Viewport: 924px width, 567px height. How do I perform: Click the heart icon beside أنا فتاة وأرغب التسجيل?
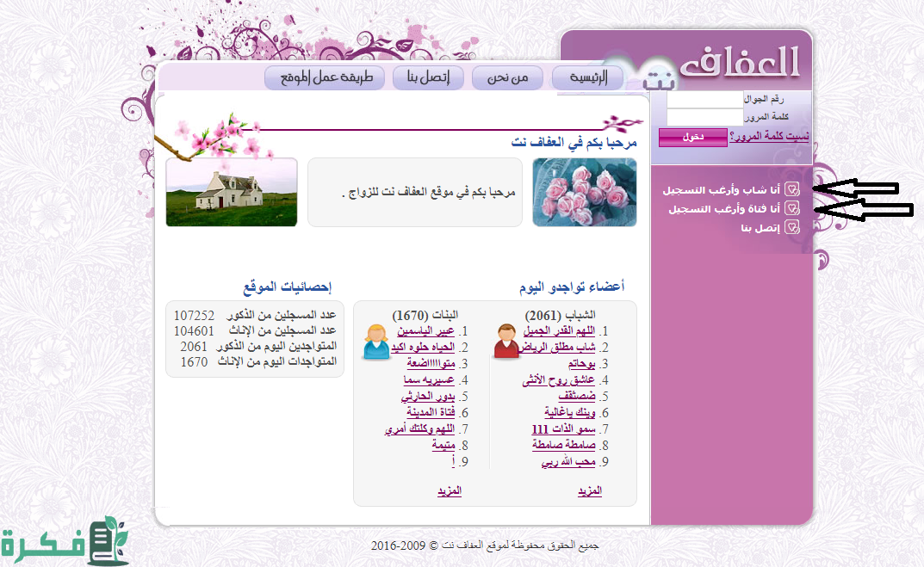coord(793,209)
